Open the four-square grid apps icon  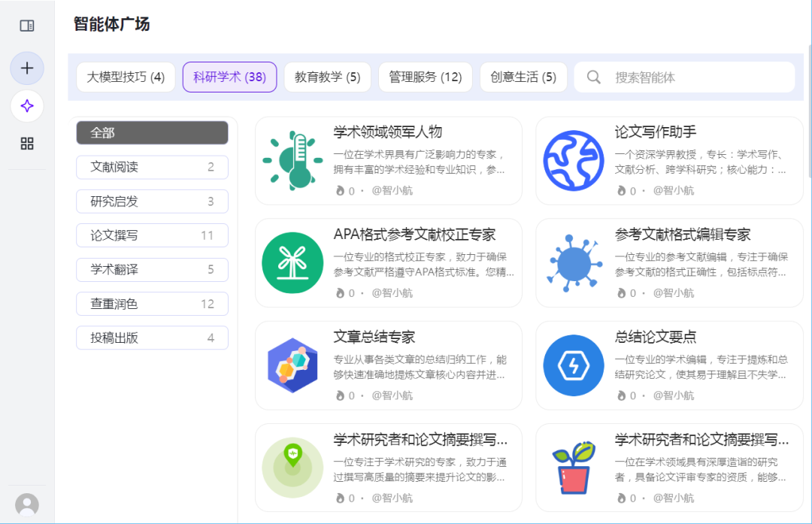coord(27,144)
